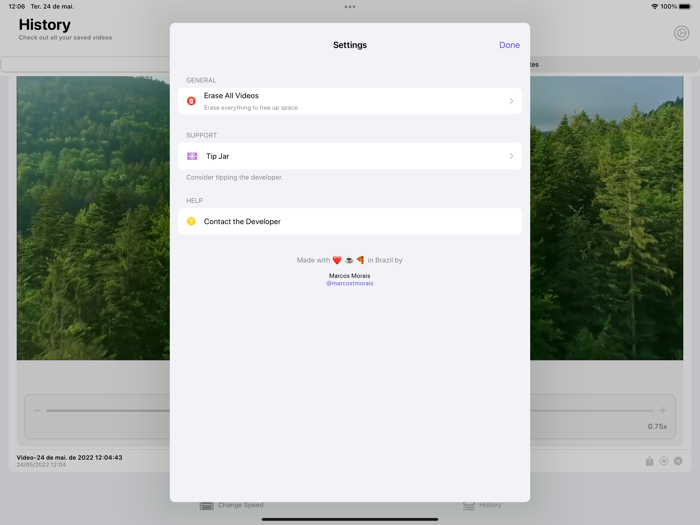Image resolution: width=700 pixels, height=525 pixels.
Task: Click the playback speed slider track
Action: pyautogui.click(x=100, y=410)
